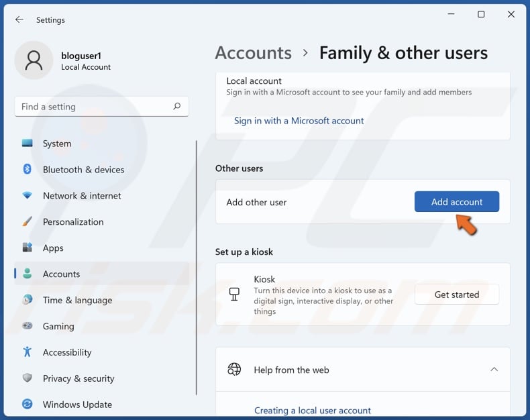Go back with the Settings arrow
The image size is (530, 420).
click(x=19, y=19)
